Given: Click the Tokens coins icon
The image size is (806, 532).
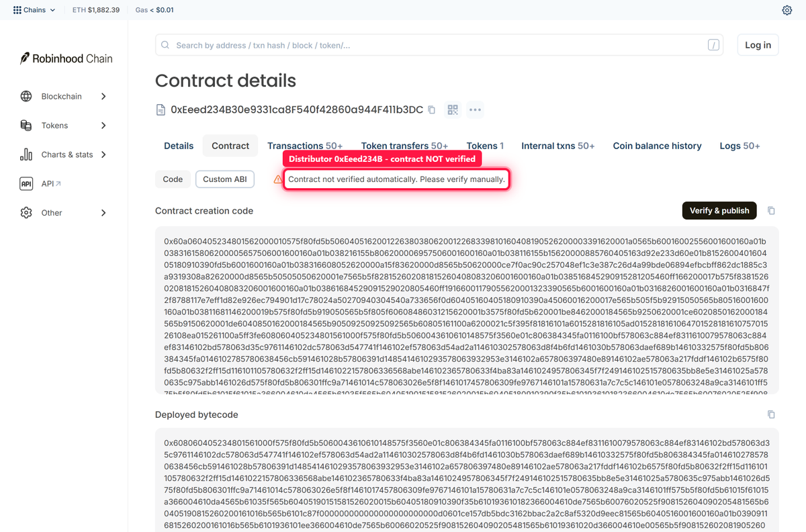Looking at the screenshot, I should (26, 126).
